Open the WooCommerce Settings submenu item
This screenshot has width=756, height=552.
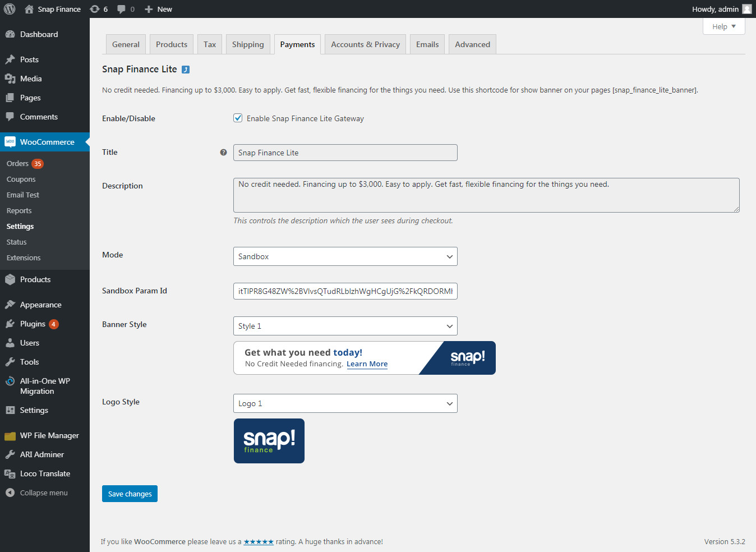20,226
